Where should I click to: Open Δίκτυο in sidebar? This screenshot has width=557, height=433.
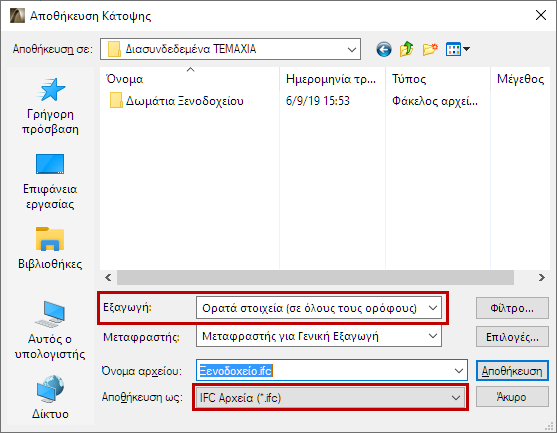tap(50, 397)
